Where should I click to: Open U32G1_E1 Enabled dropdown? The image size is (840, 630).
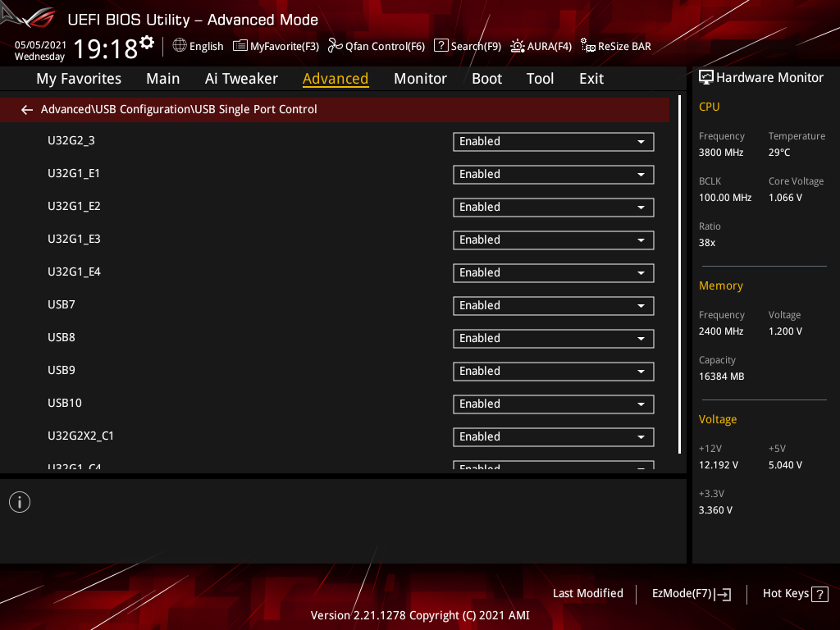tap(554, 175)
